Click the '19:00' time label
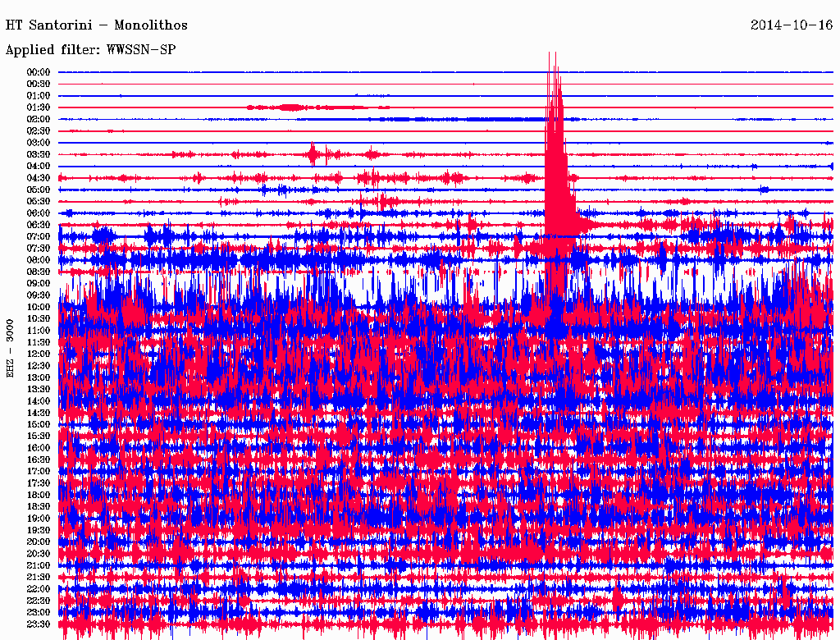The height and width of the screenshot is (640, 840). (x=39, y=519)
